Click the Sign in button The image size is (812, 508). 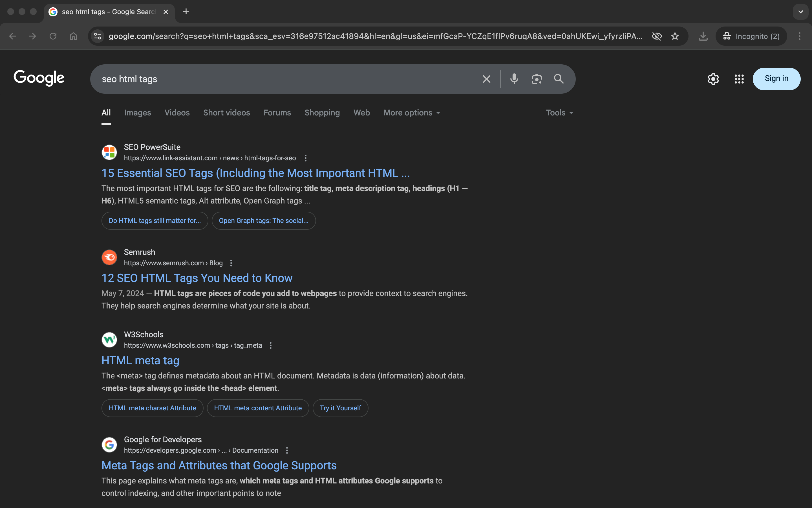[776, 79]
